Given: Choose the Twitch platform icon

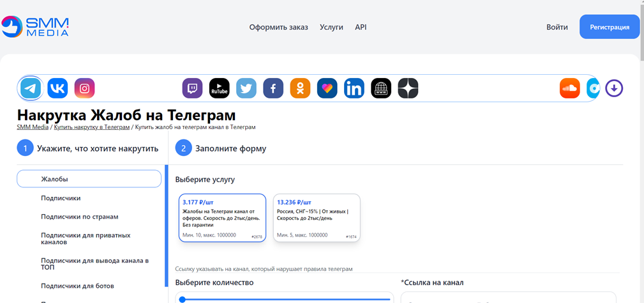Looking at the screenshot, I should pos(192,88).
